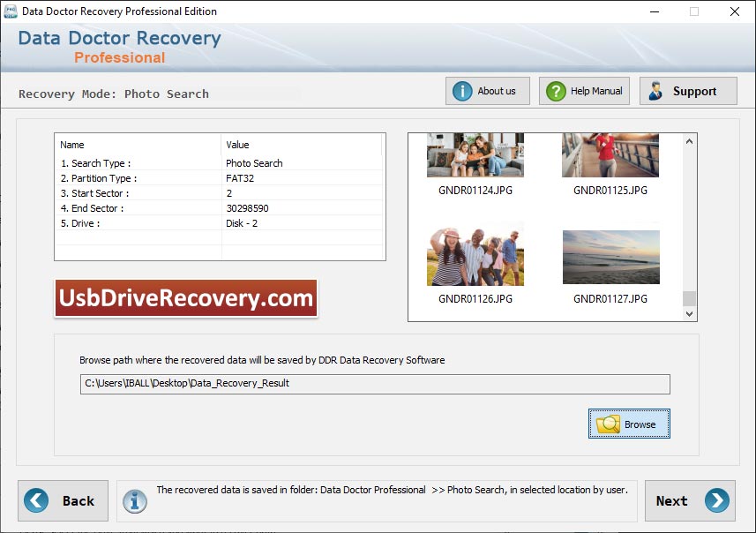Image resolution: width=756 pixels, height=533 pixels.
Task: Select thumbnail GNDR01126.JPG
Action: (x=475, y=257)
